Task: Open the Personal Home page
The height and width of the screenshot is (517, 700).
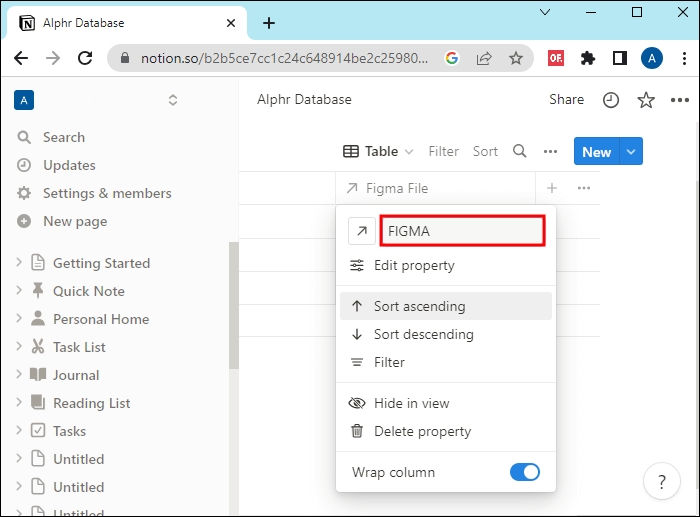Action: click(101, 320)
